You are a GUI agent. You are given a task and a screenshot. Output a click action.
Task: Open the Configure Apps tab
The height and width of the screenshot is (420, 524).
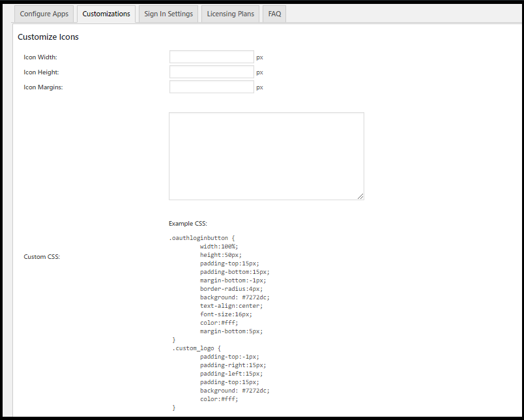pyautogui.click(x=44, y=14)
